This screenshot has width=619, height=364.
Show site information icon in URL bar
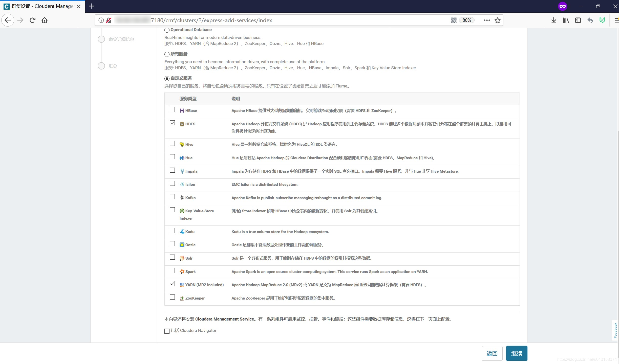(101, 20)
